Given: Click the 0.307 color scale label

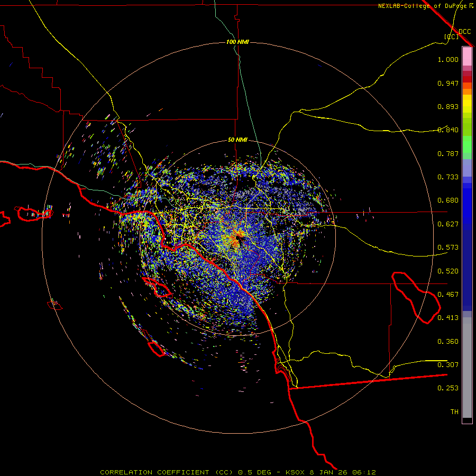Looking at the screenshot, I should point(448,365).
